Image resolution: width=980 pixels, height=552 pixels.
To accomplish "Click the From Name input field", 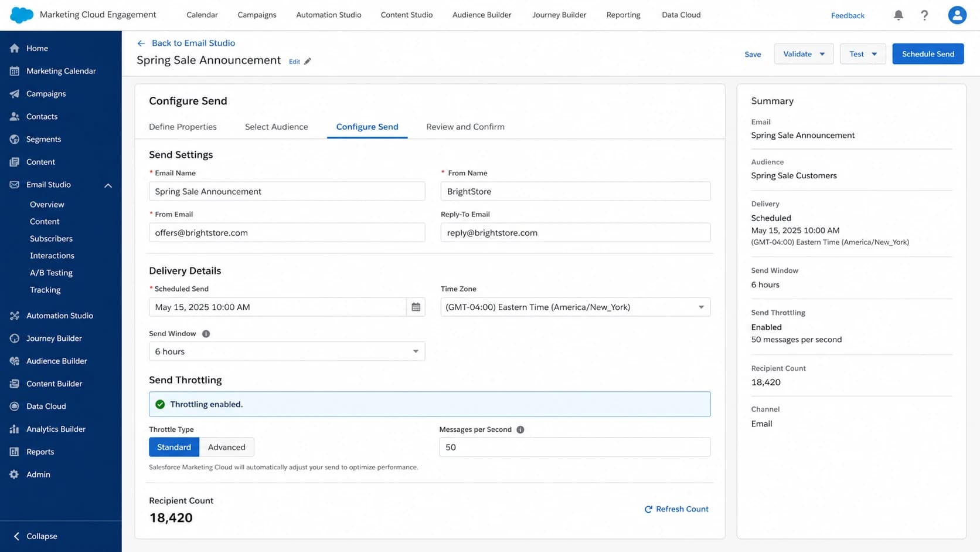I will 575,191.
